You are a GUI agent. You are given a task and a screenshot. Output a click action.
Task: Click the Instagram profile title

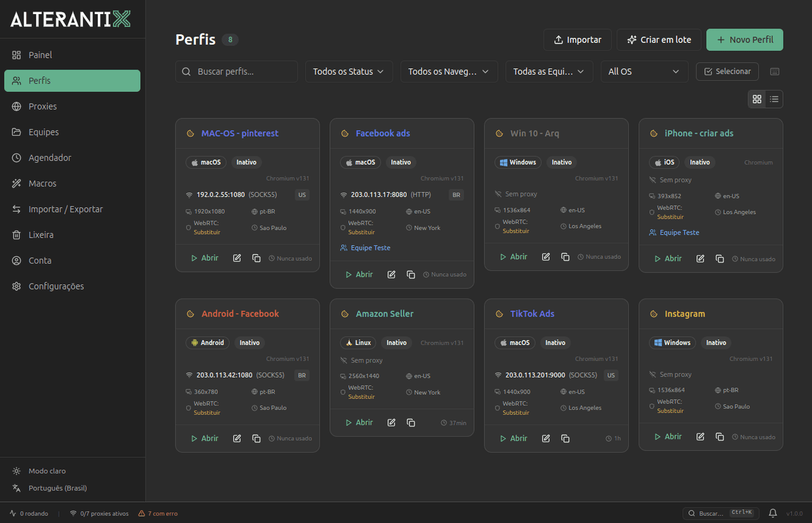click(x=684, y=314)
